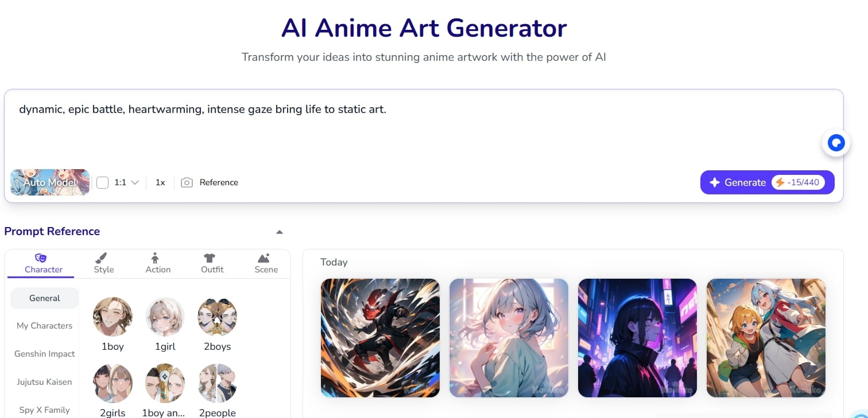Collapse the Prompt Reference panel arrow

point(280,232)
